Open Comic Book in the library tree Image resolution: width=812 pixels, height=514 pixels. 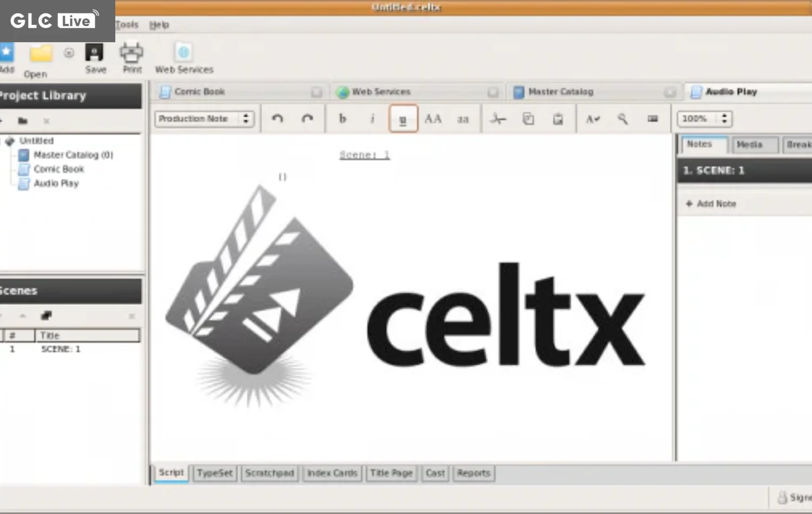click(x=58, y=169)
